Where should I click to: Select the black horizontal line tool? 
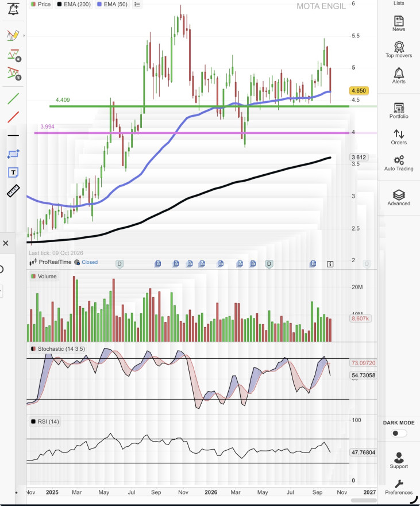[x=13, y=136]
